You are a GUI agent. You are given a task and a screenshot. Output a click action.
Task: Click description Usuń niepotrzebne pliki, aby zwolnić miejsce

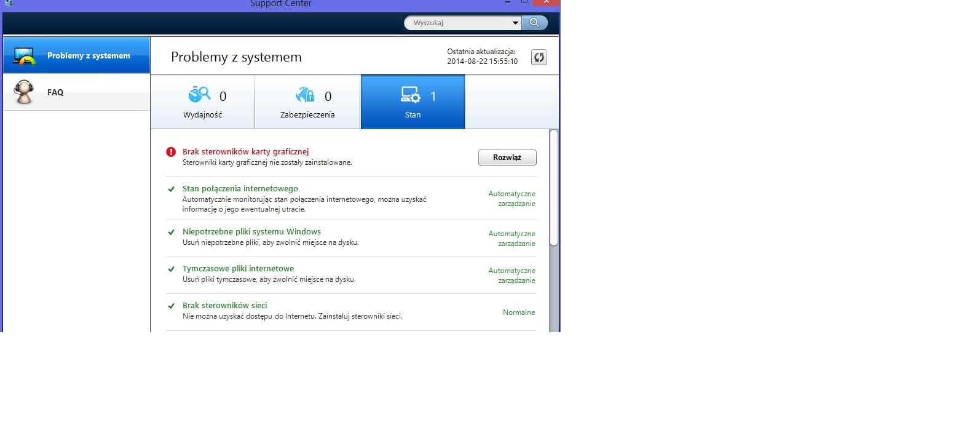[x=271, y=242]
